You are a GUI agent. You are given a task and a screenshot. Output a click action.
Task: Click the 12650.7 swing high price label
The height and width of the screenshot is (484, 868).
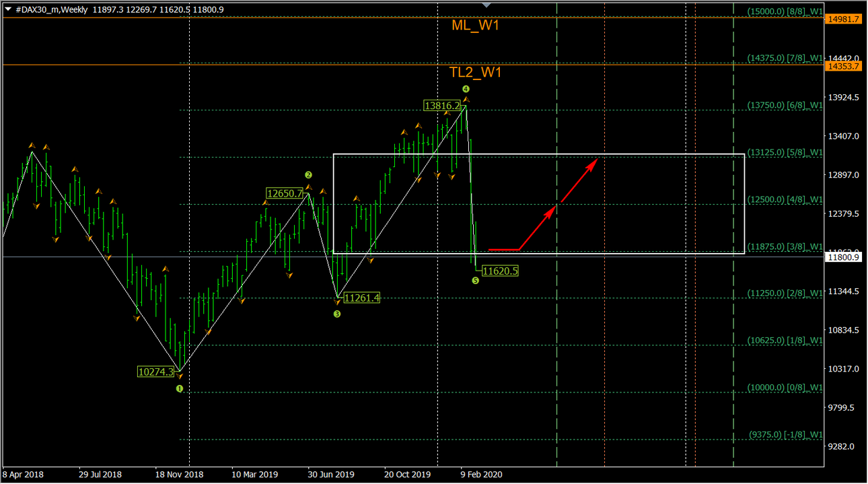pos(285,193)
